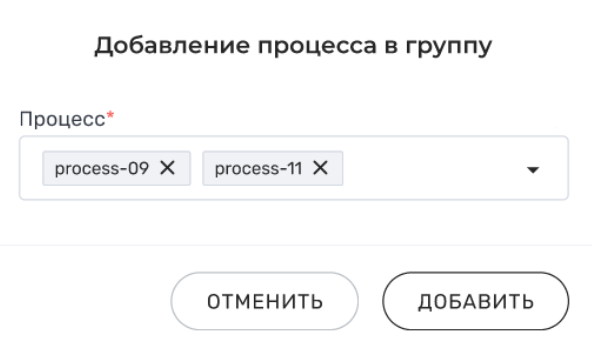Remove the process-11 chip via its X

point(320,168)
